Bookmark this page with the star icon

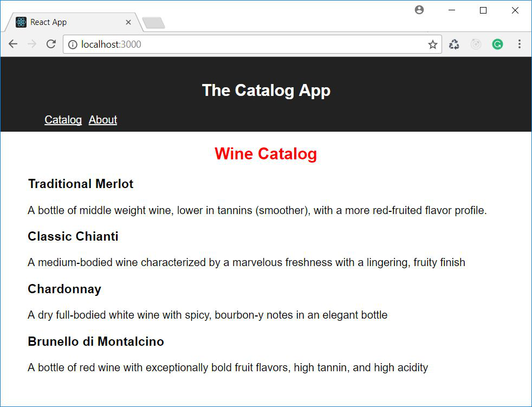point(433,44)
